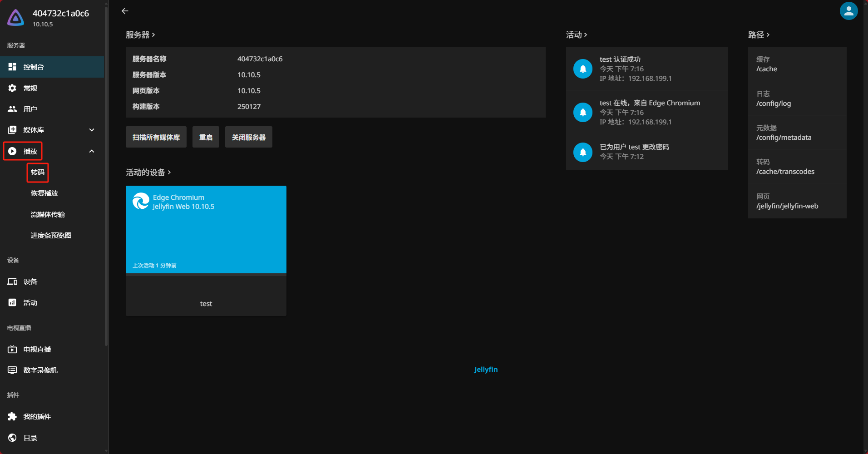This screenshot has height=454, width=868.
Task: Open 数字录像机 page
Action: point(52,370)
